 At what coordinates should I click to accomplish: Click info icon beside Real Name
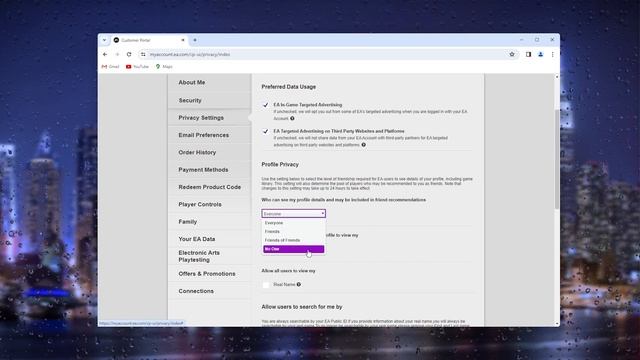(x=299, y=284)
